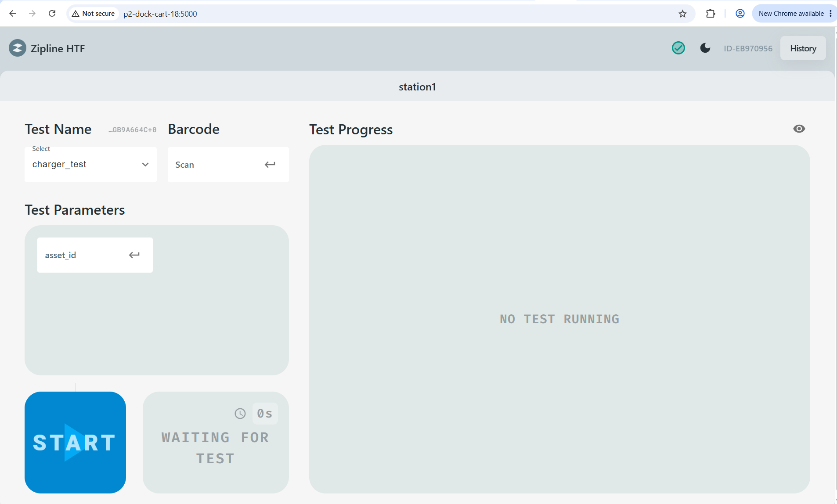Click the NO TEST RUNNING text
The width and height of the screenshot is (837, 504).
[559, 319]
